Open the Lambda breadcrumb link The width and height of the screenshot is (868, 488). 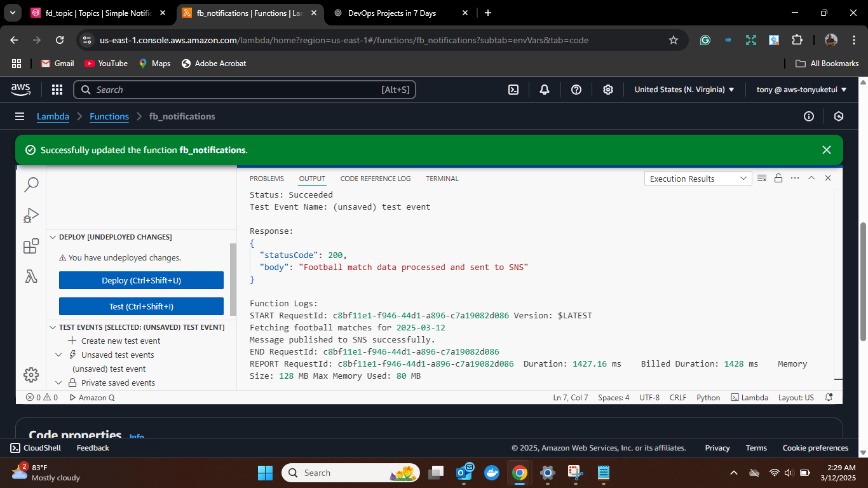click(x=53, y=116)
